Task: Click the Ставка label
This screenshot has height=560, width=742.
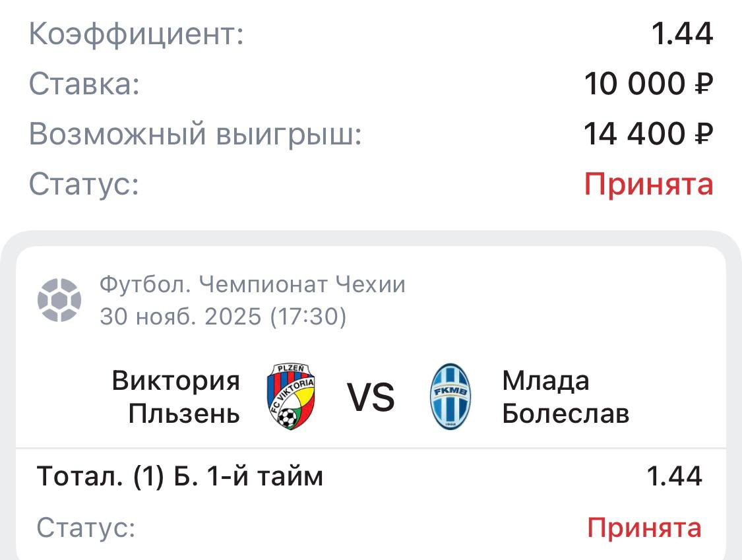Action: click(x=84, y=84)
